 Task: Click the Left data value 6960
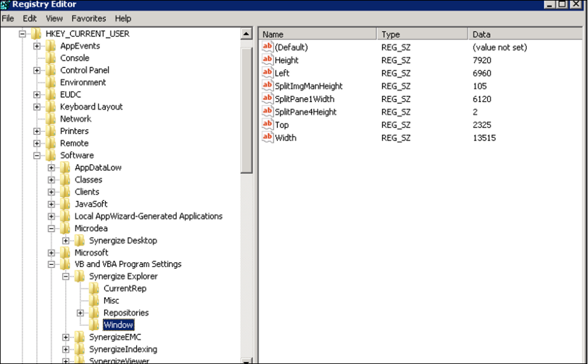click(x=482, y=73)
